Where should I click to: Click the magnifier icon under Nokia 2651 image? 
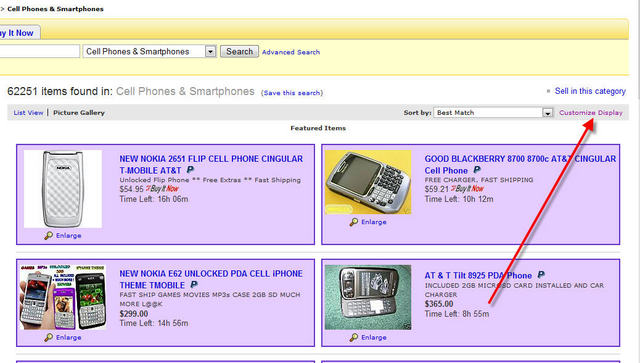coord(49,236)
